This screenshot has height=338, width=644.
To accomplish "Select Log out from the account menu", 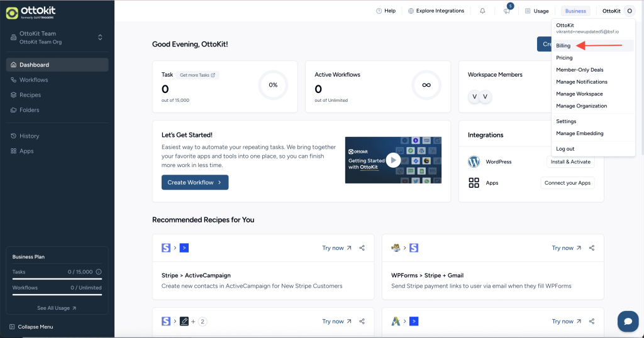I will 565,149.
